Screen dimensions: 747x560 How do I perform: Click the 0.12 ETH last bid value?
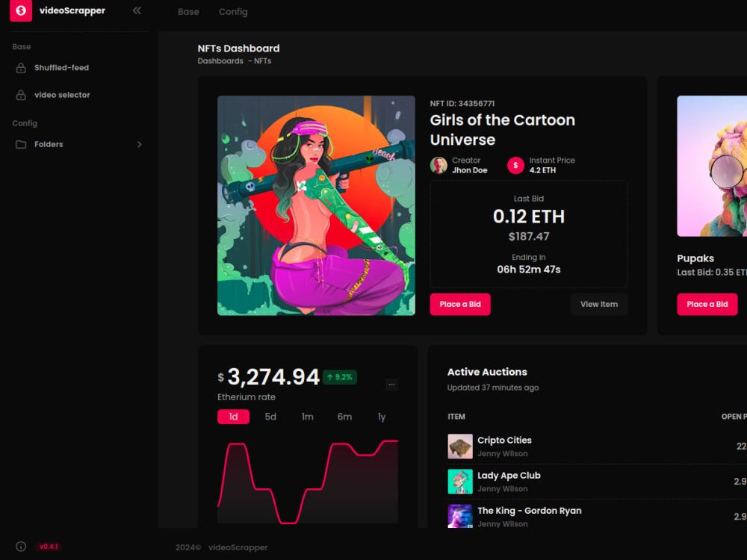pos(529,217)
